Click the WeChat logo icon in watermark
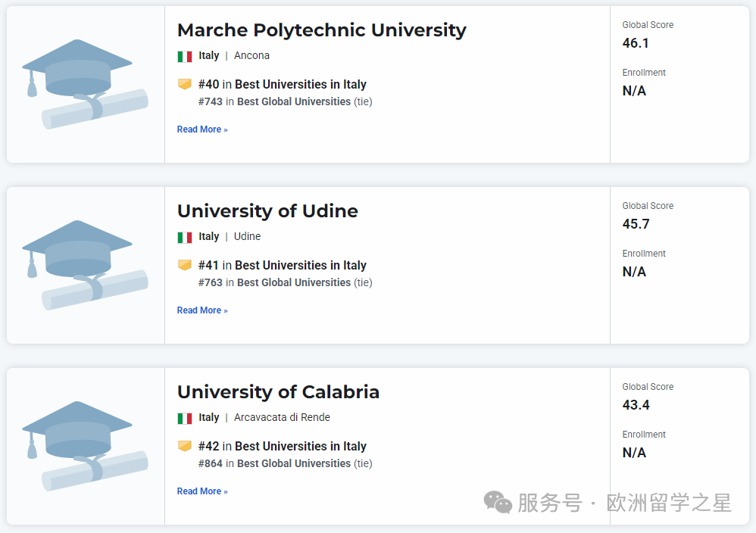756x533 pixels. click(x=498, y=503)
